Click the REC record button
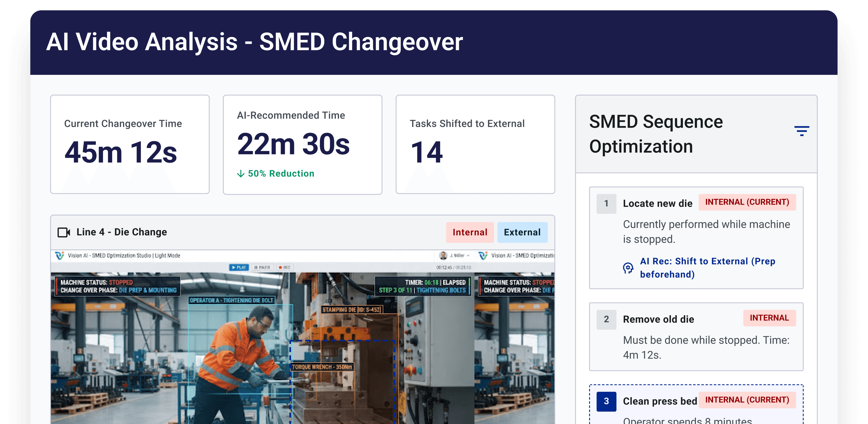 (x=285, y=267)
